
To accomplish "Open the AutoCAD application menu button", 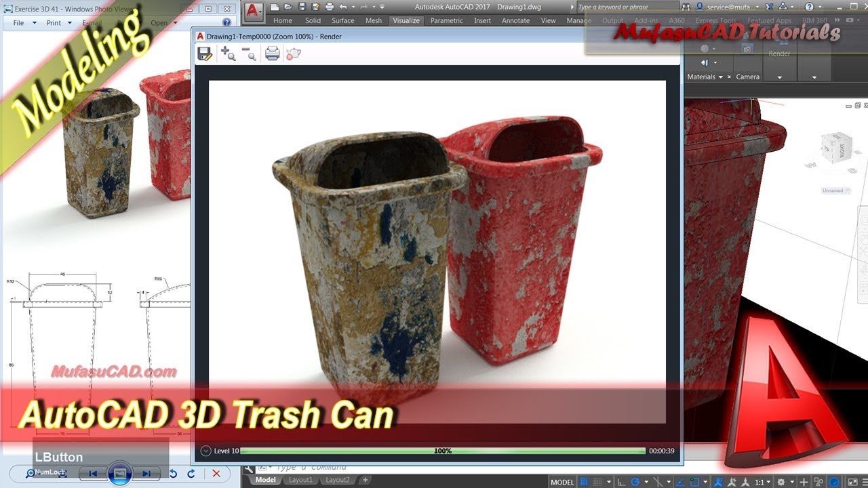I will [x=254, y=11].
